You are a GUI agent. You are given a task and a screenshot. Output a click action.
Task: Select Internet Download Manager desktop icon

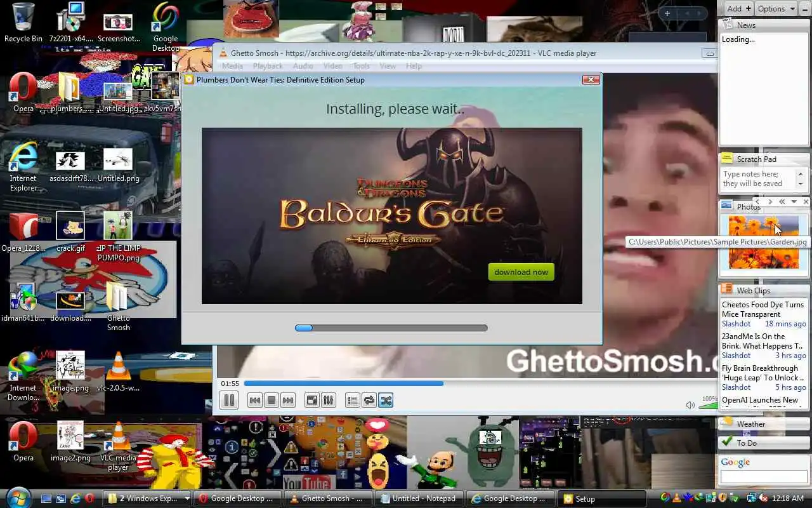(x=23, y=376)
